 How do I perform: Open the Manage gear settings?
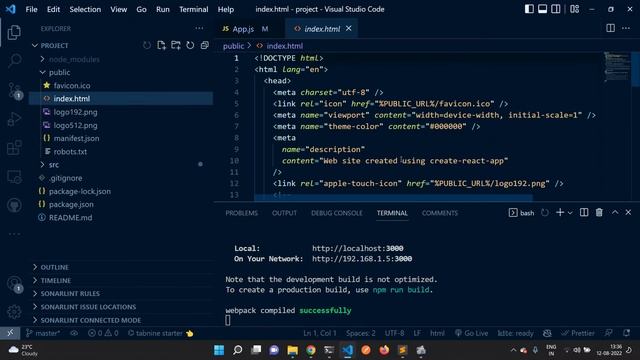(x=14, y=312)
